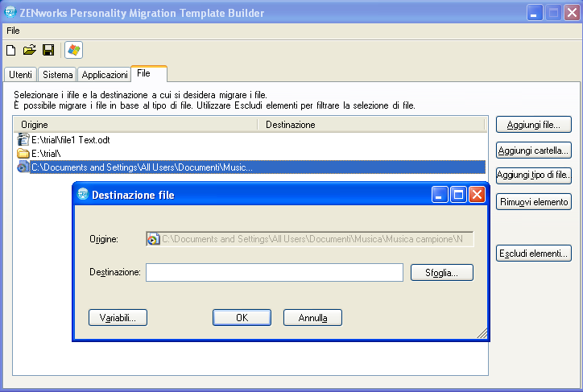Image resolution: width=583 pixels, height=392 pixels.
Task: Confirm with the OK button
Action: 242,318
